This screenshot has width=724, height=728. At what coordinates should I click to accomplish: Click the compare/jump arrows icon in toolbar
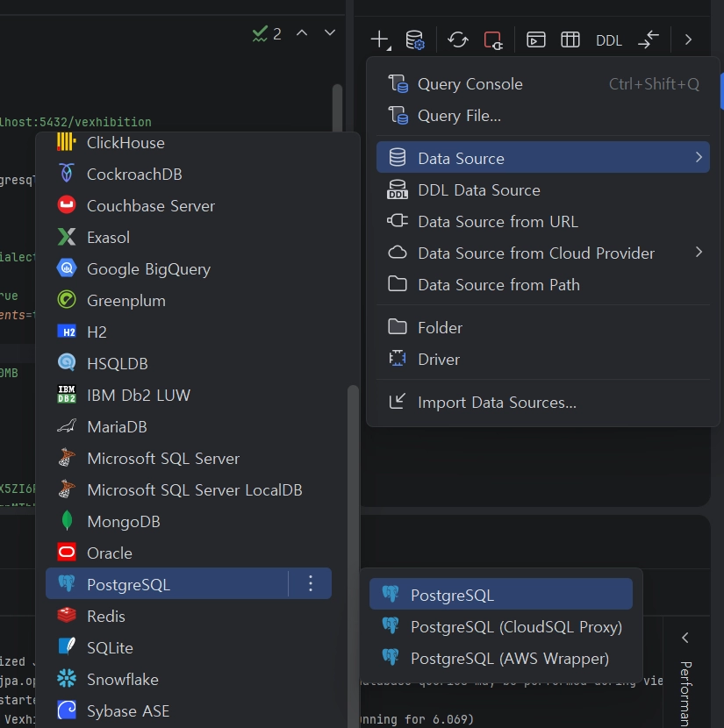[649, 40]
